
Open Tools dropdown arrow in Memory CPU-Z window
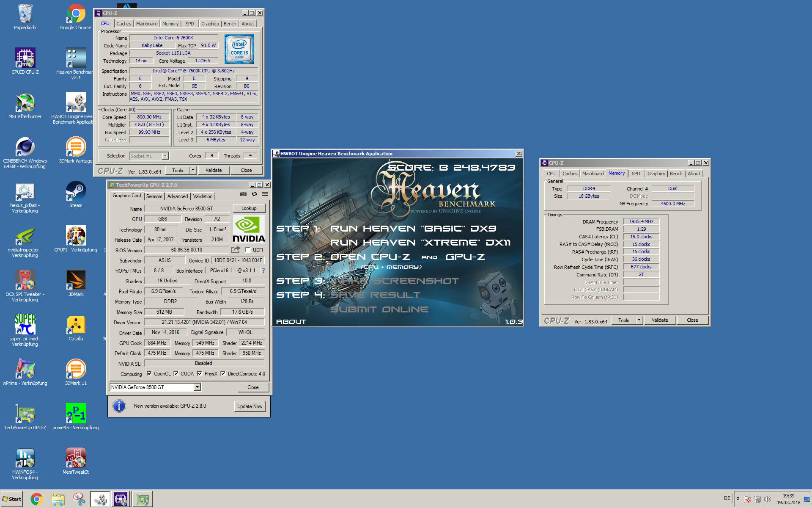pos(639,320)
